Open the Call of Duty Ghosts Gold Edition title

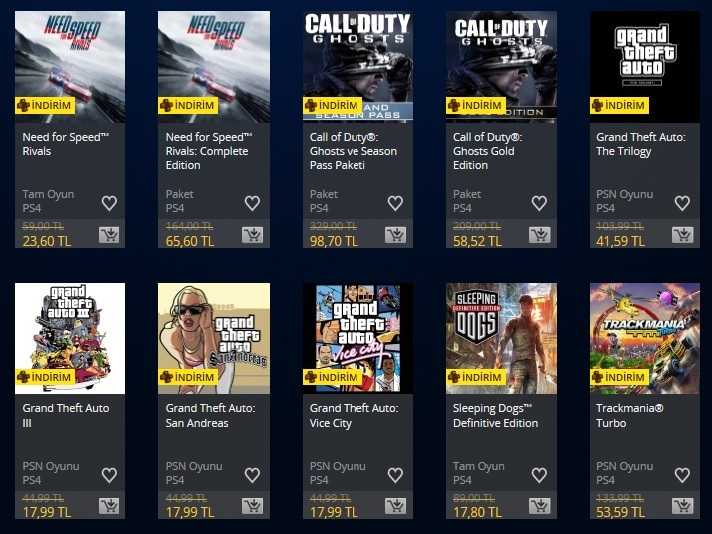tap(487, 151)
